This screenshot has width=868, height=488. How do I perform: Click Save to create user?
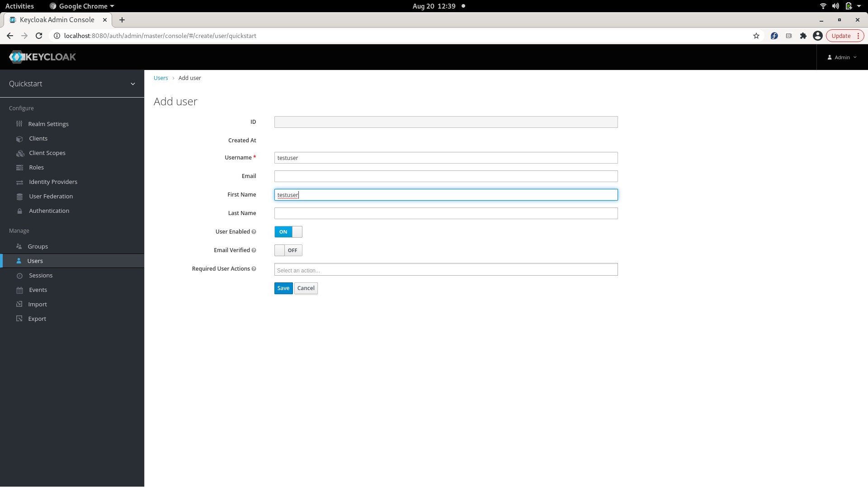click(283, 288)
